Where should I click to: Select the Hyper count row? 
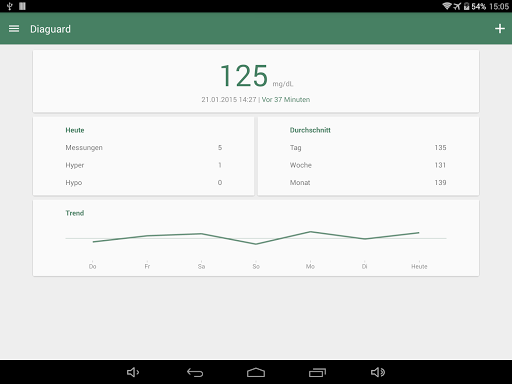144,165
